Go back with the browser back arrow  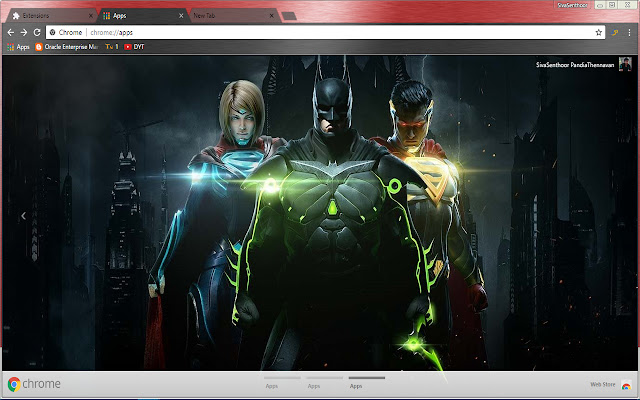point(11,32)
